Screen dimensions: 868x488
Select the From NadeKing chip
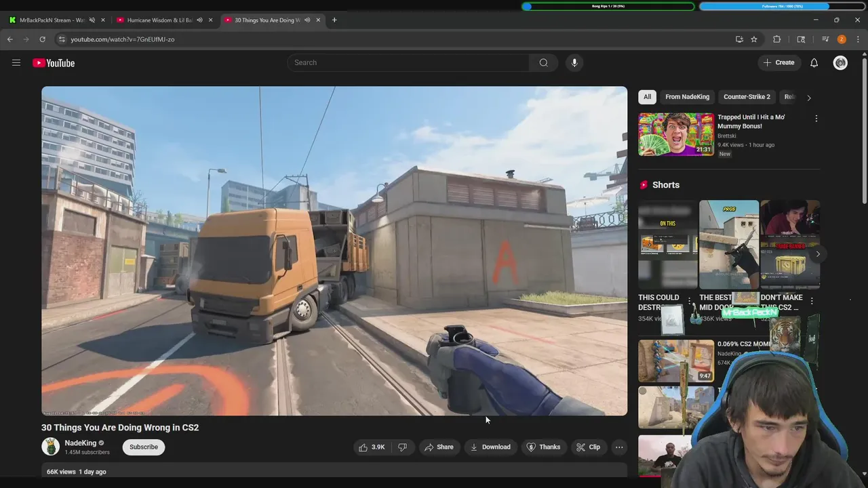point(687,97)
